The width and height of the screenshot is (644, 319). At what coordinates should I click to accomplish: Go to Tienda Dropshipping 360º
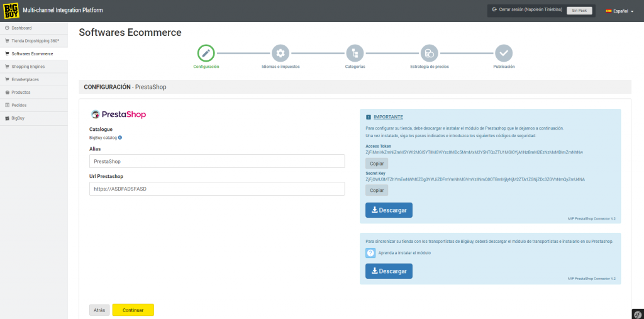(35, 41)
